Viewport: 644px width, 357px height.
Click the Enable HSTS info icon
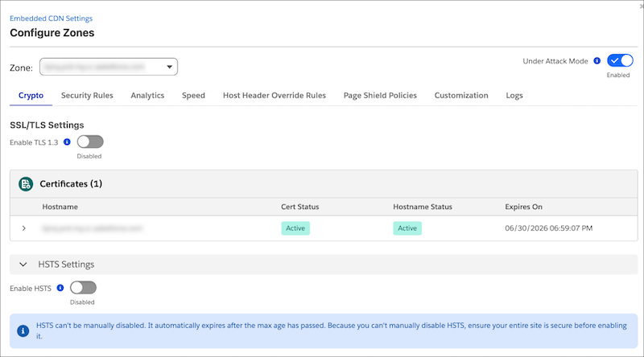point(60,288)
